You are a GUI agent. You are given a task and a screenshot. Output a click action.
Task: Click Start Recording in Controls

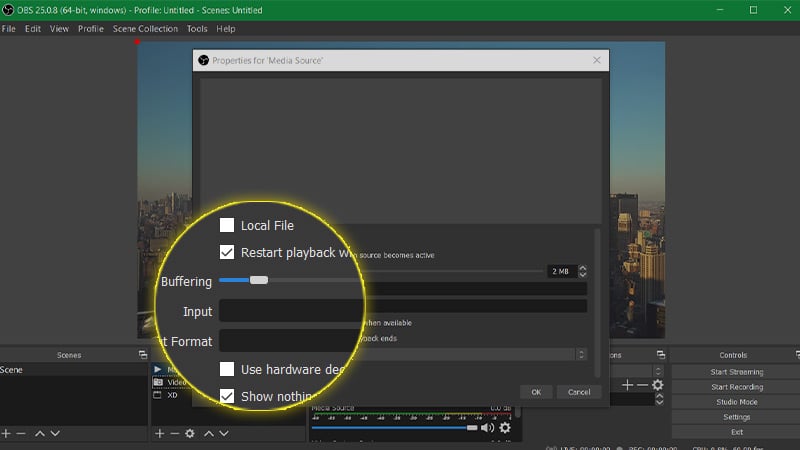(x=737, y=387)
